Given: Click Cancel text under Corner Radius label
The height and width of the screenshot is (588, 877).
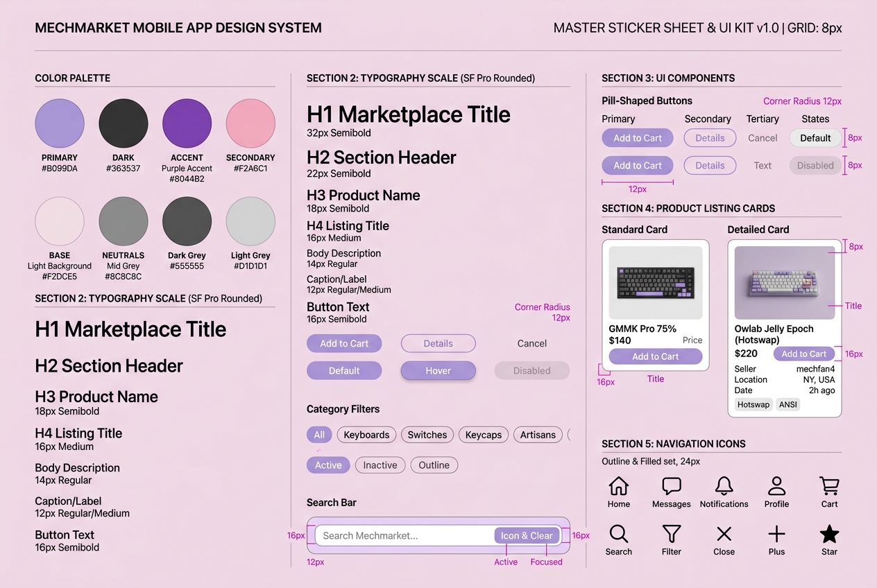Looking at the screenshot, I should tap(532, 343).
